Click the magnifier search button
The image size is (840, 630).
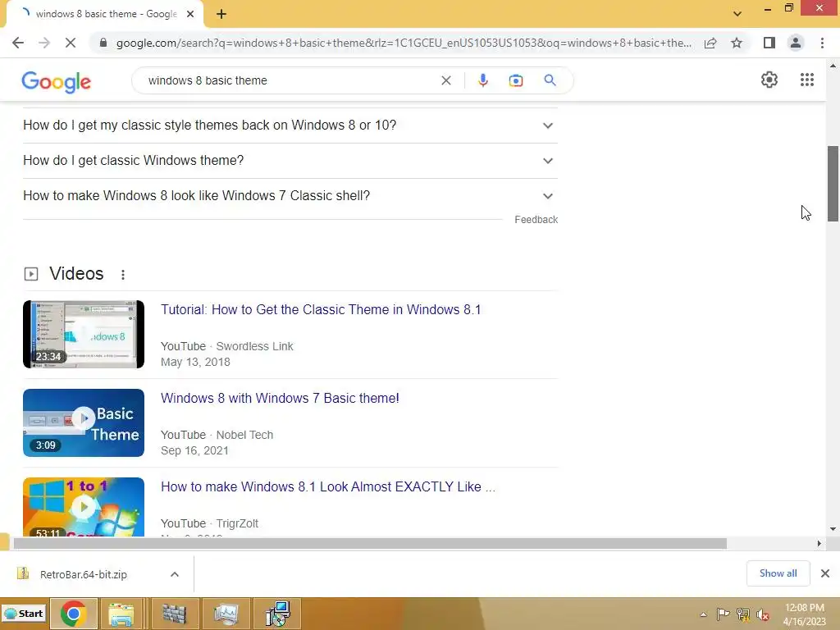(x=550, y=80)
